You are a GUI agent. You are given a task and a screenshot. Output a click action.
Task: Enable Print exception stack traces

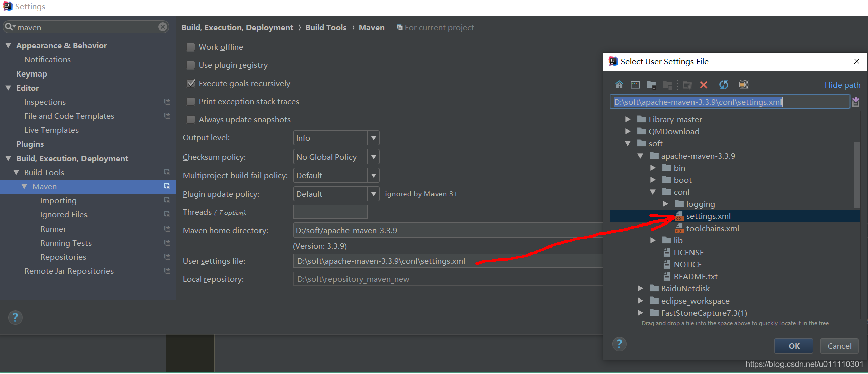191,101
